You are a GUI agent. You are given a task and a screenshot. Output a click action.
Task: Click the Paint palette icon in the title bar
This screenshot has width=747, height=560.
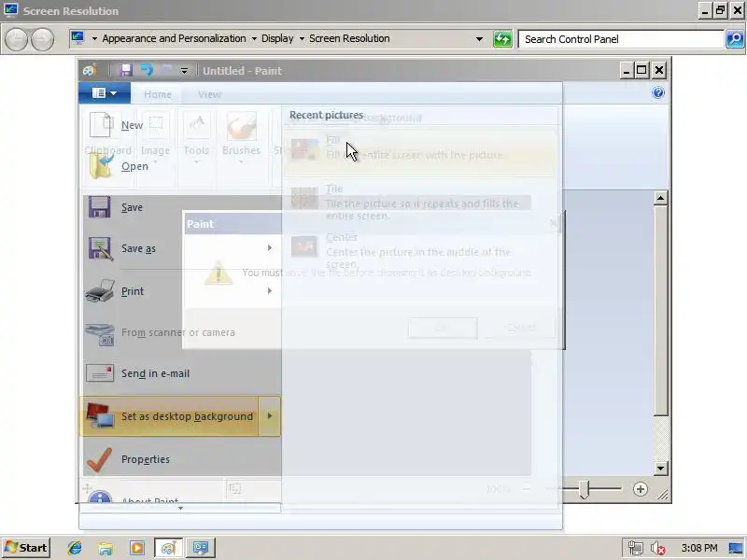click(x=90, y=71)
